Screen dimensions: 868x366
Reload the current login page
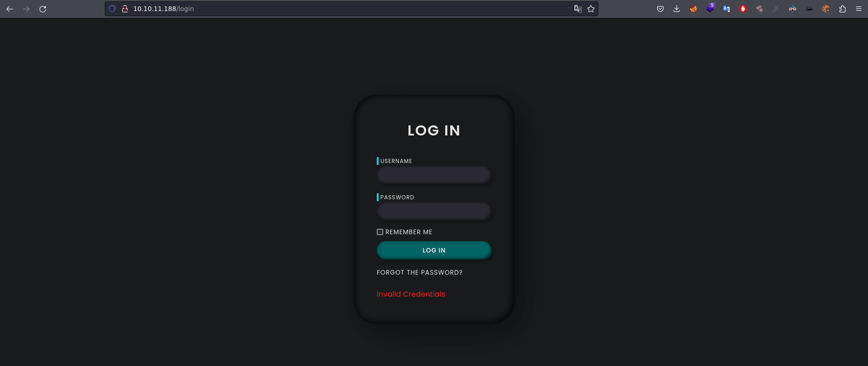[43, 9]
